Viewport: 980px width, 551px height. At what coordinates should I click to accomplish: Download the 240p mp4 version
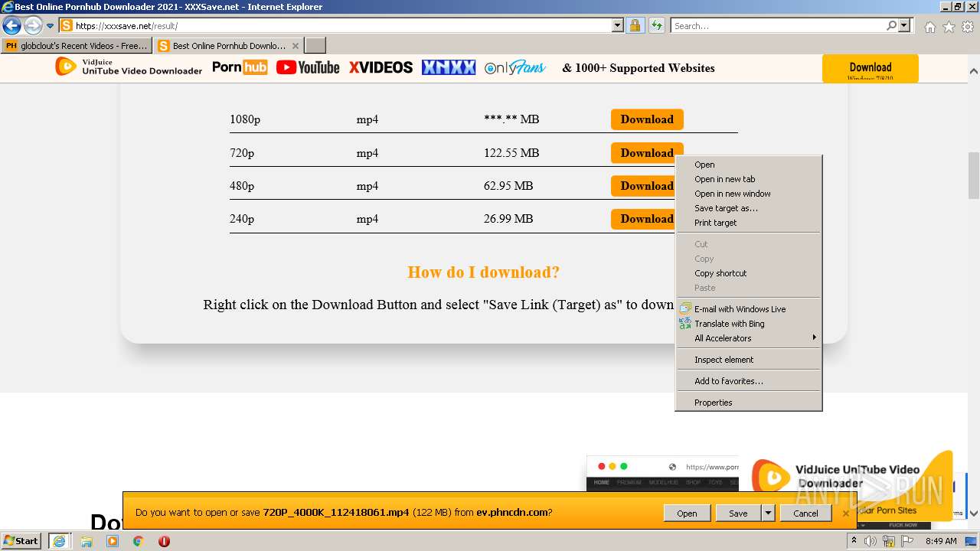[x=643, y=219]
